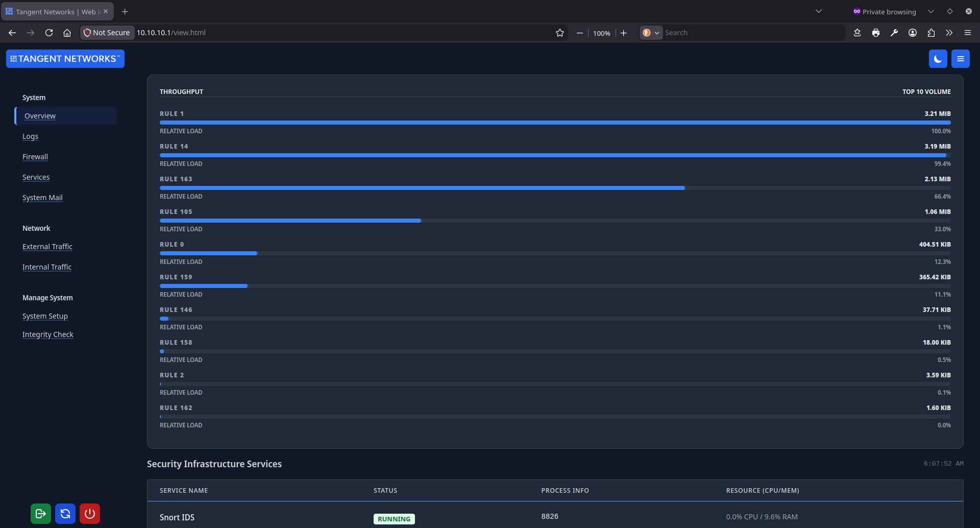This screenshot has width=980, height=528.
Task: Click the green logout icon
Action: pos(40,514)
